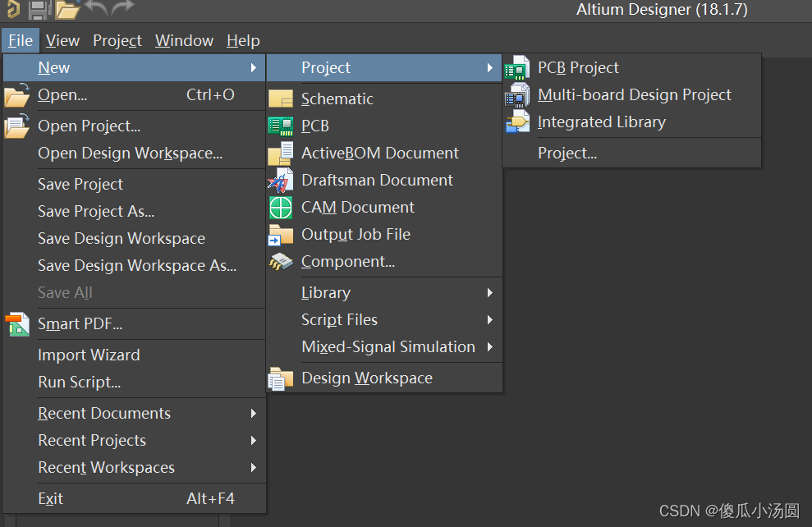Select the Recent Documents label

click(x=104, y=413)
